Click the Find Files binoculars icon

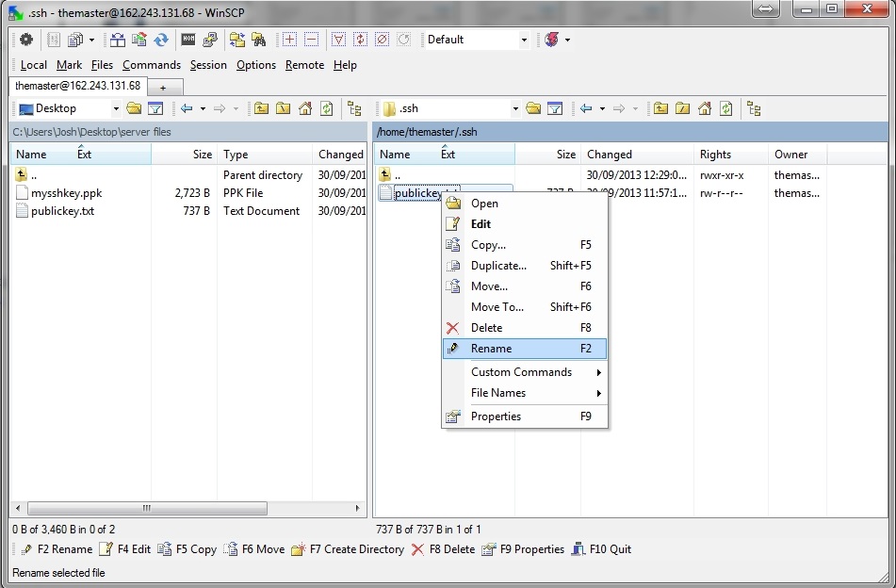tap(258, 40)
